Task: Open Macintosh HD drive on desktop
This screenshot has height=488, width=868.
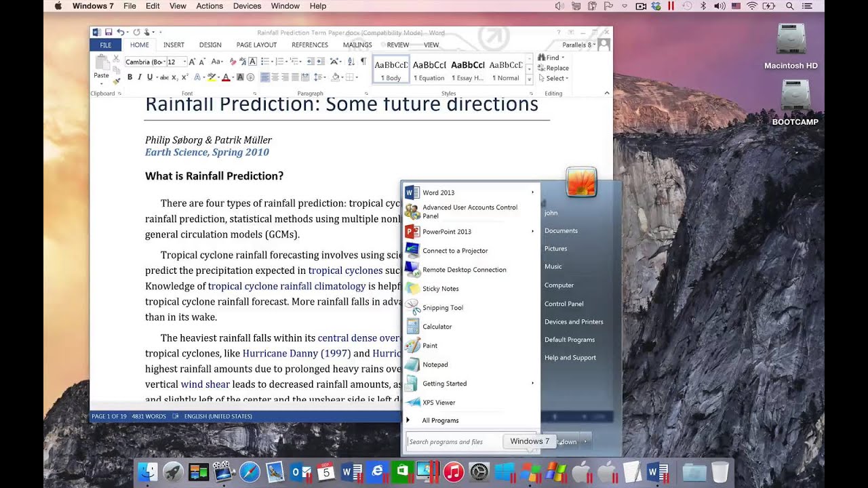Action: point(791,47)
